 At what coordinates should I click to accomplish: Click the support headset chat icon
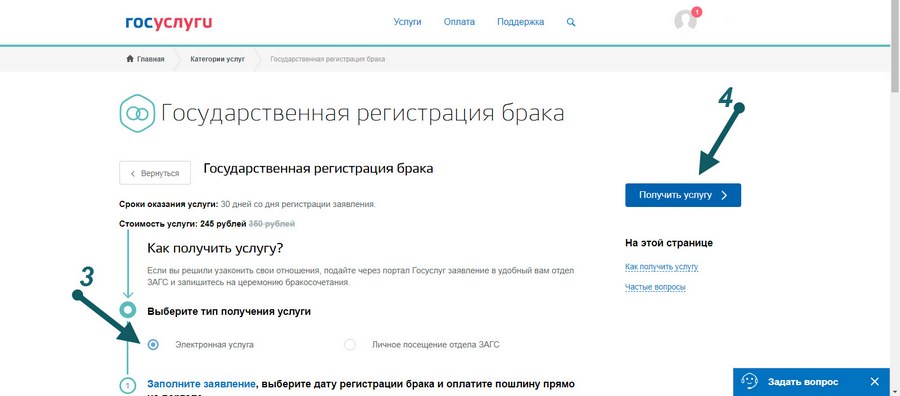pos(750,382)
